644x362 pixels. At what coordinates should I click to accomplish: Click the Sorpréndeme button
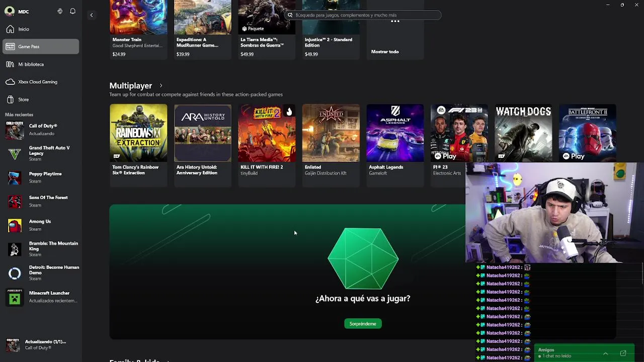coord(363,324)
